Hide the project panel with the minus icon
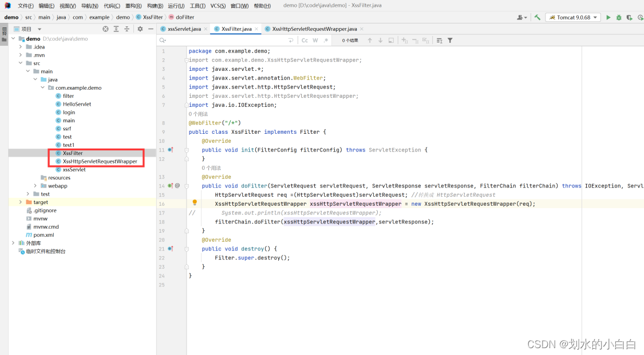644x355 pixels. (x=151, y=29)
